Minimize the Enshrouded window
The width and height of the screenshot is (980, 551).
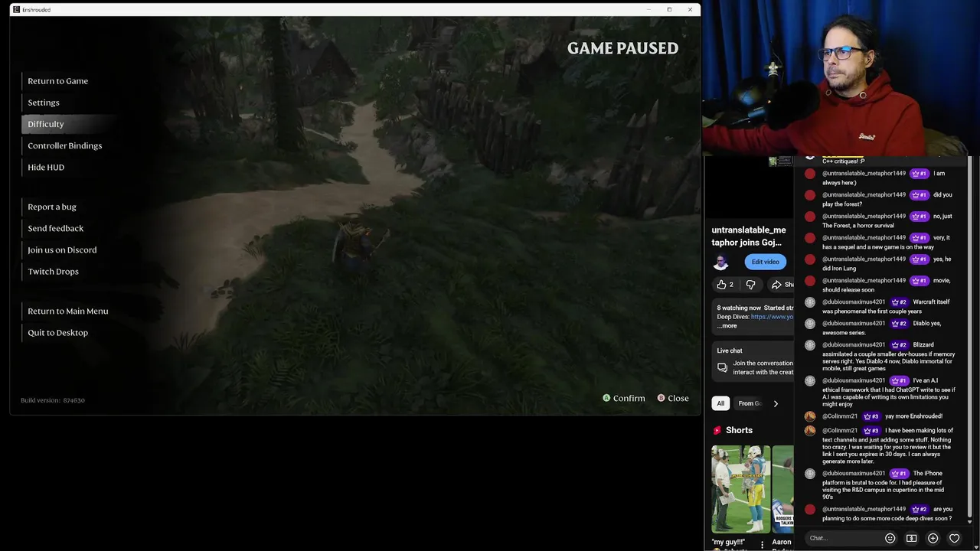click(648, 9)
